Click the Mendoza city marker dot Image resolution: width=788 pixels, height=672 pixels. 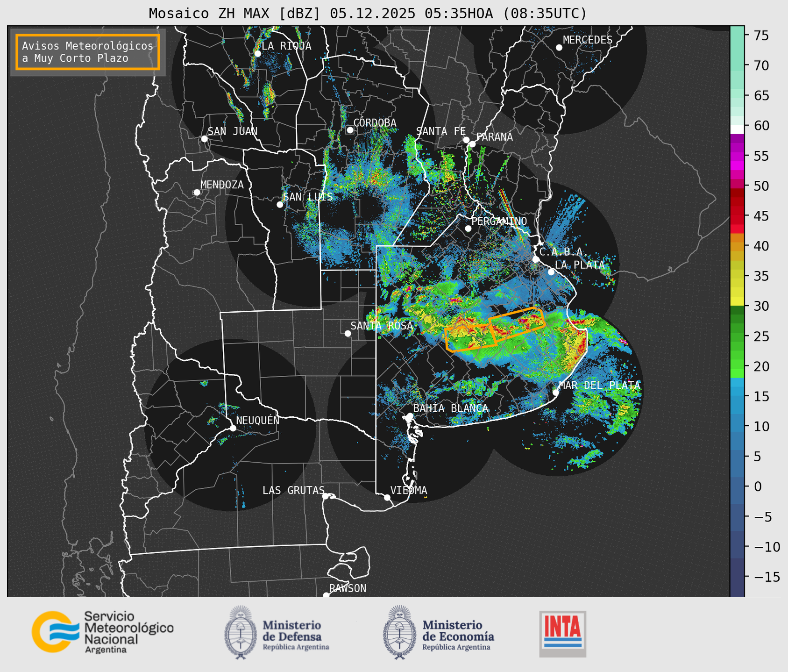tap(197, 193)
